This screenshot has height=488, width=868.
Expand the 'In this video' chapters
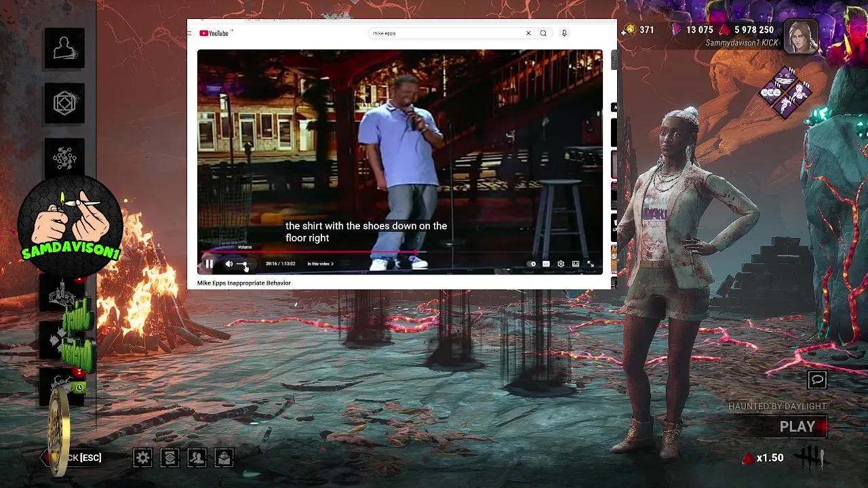tap(320, 264)
